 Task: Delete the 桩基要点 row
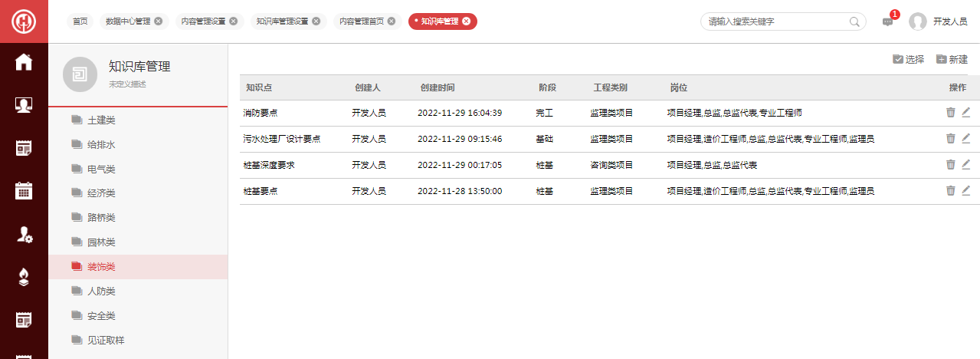pos(951,191)
